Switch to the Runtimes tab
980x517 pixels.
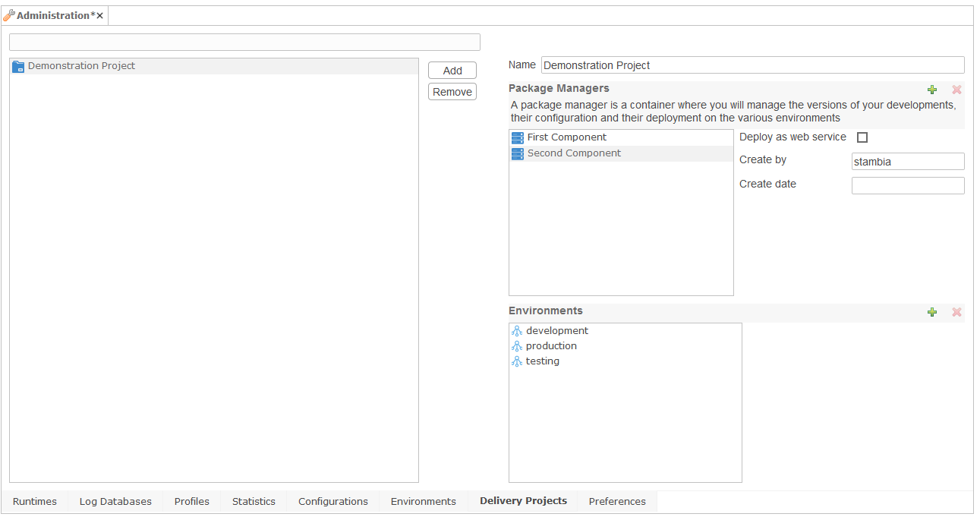pyautogui.click(x=35, y=501)
